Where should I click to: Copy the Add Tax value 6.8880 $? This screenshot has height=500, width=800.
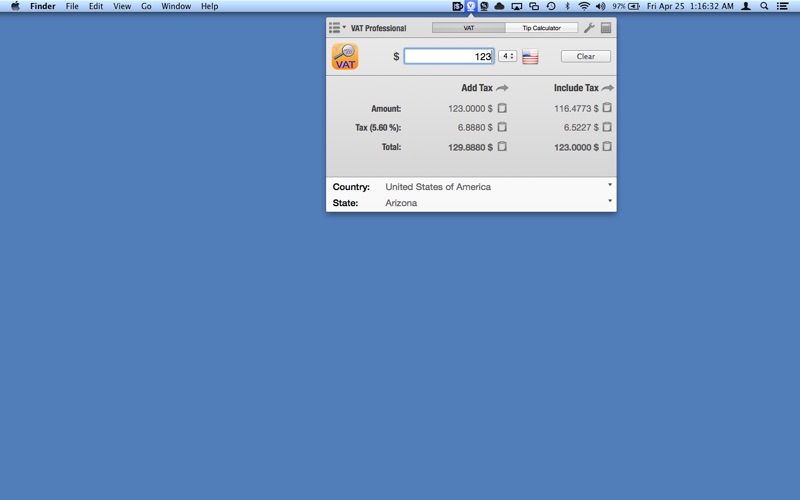point(502,127)
